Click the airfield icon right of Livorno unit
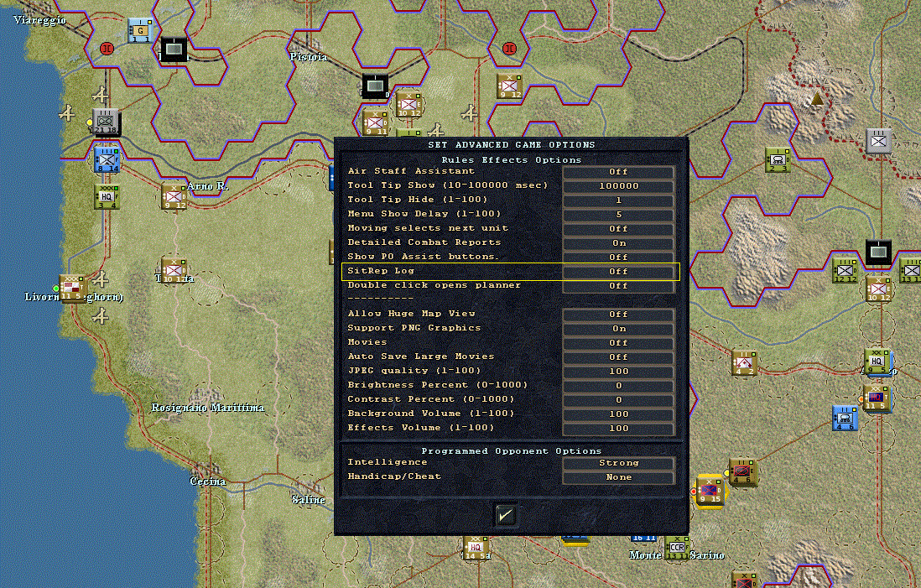 click(101, 278)
